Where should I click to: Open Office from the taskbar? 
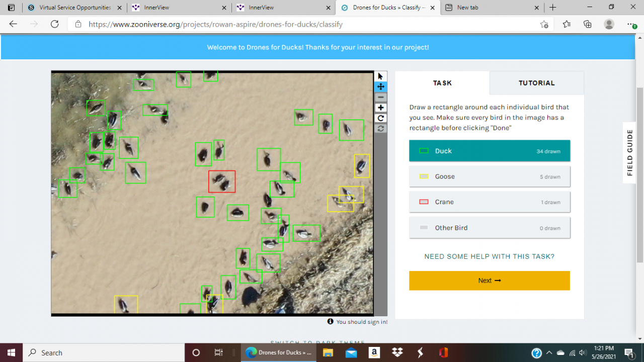tap(443, 352)
